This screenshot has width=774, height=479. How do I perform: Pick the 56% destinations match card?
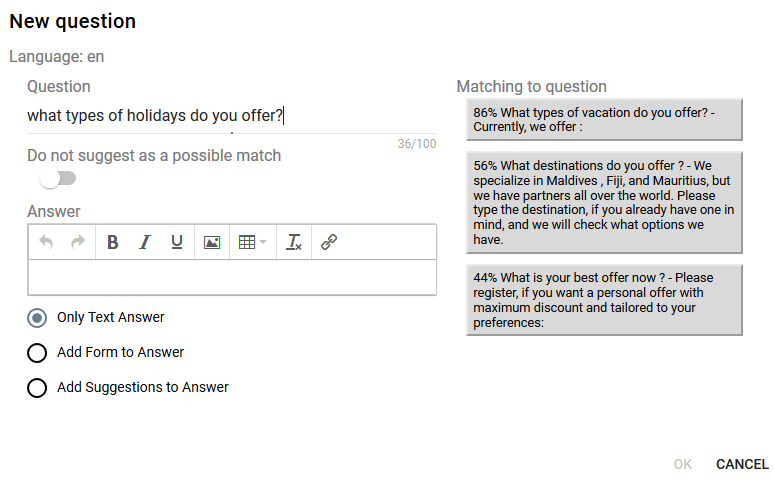click(x=604, y=203)
